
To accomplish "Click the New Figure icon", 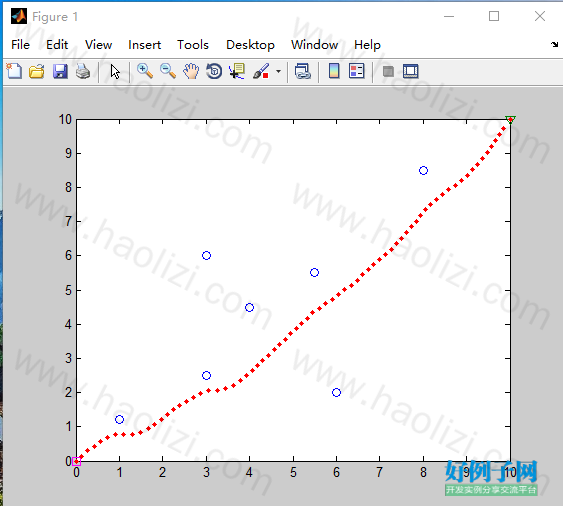I will (x=14, y=71).
